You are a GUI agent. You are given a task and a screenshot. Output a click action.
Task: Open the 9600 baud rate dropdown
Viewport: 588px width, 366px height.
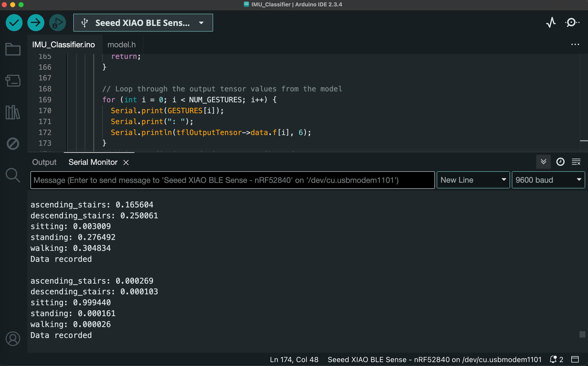click(x=548, y=180)
